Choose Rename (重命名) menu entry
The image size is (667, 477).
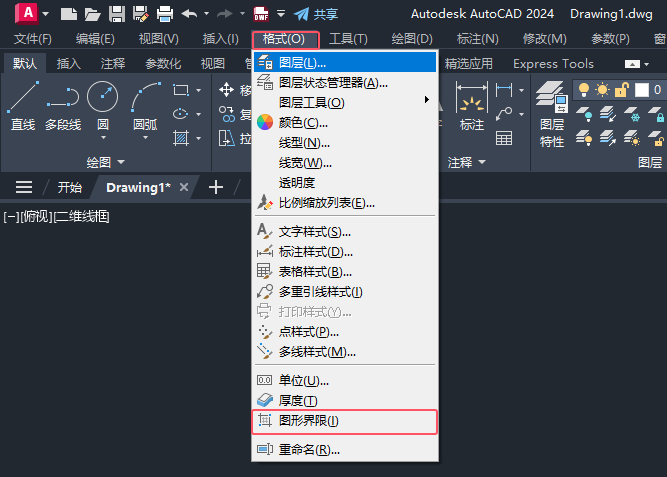(345, 449)
